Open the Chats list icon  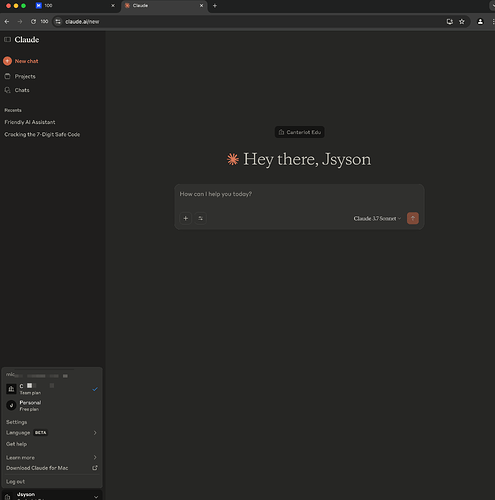(7, 90)
